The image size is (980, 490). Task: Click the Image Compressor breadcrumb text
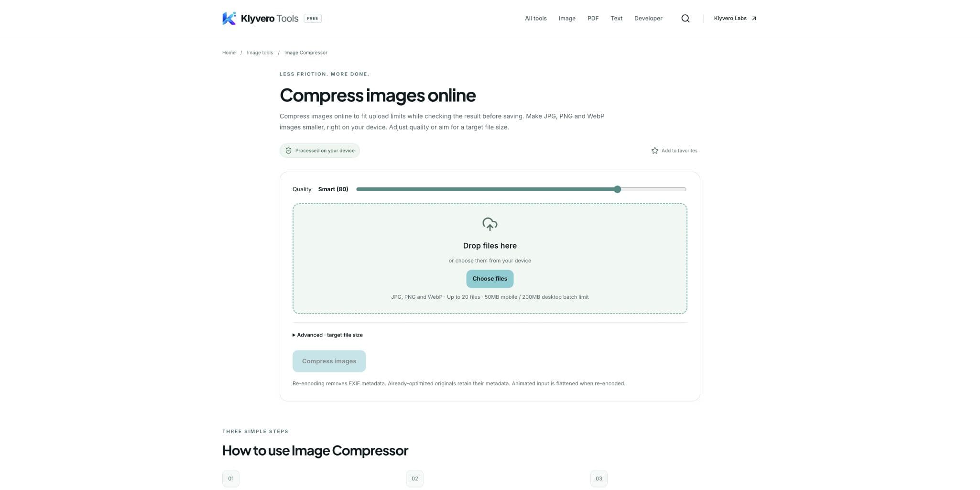[305, 53]
